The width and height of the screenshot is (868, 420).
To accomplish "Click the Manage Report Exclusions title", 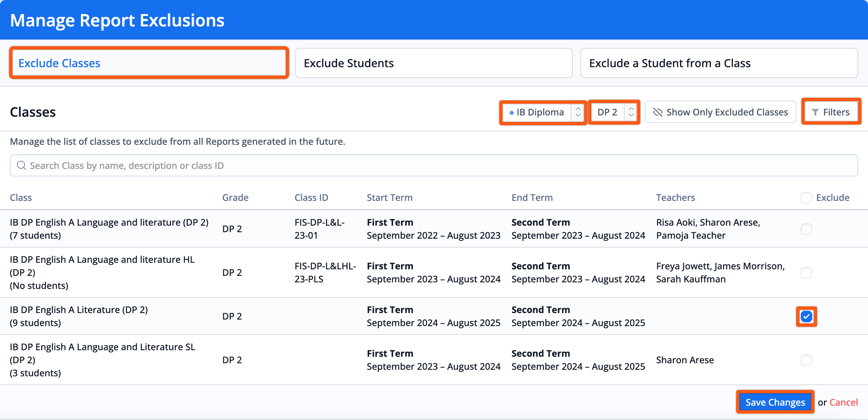I will [x=117, y=20].
